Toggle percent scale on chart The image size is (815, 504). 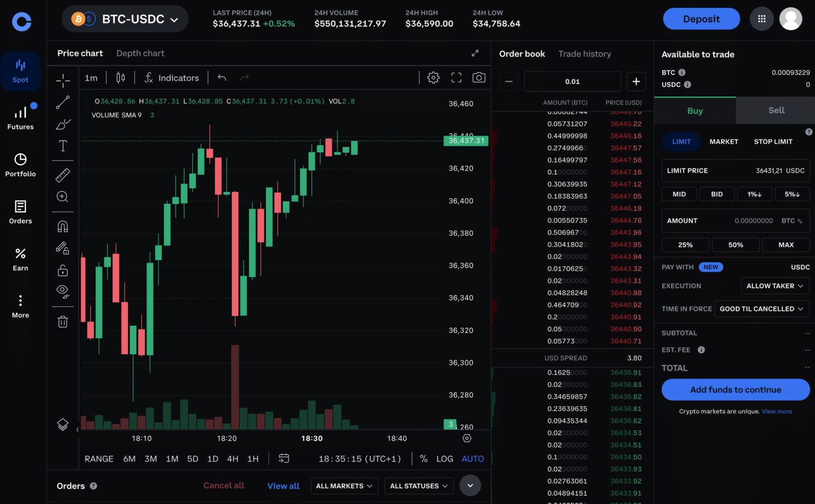tap(423, 459)
